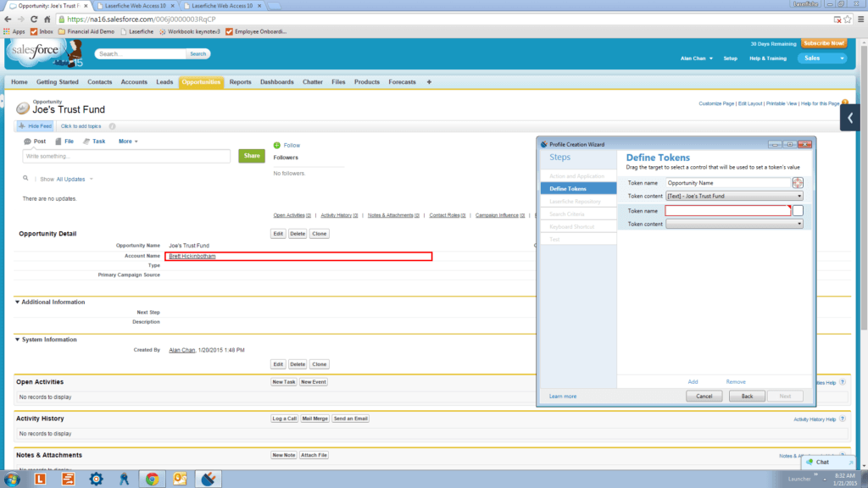This screenshot has width=868, height=488.
Task: Click the Remove link in wizard
Action: [x=736, y=382]
